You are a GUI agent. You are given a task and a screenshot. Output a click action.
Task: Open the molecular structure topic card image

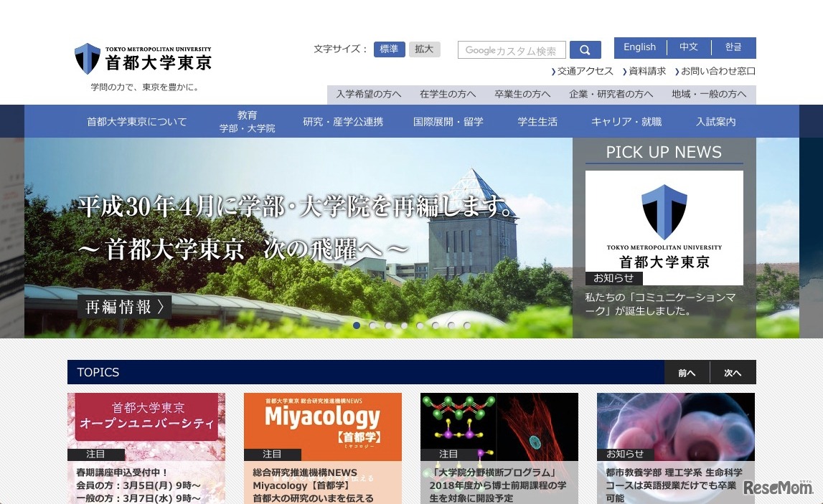pyautogui.click(x=499, y=427)
